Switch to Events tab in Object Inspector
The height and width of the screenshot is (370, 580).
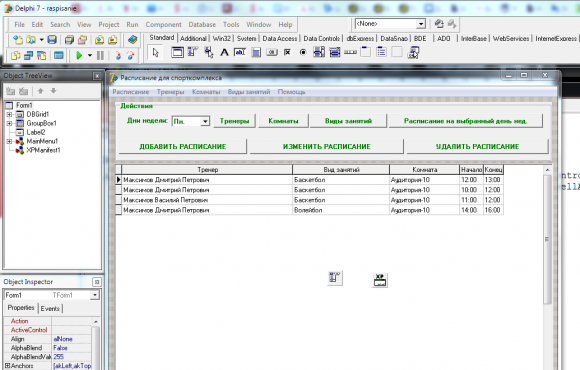50,309
